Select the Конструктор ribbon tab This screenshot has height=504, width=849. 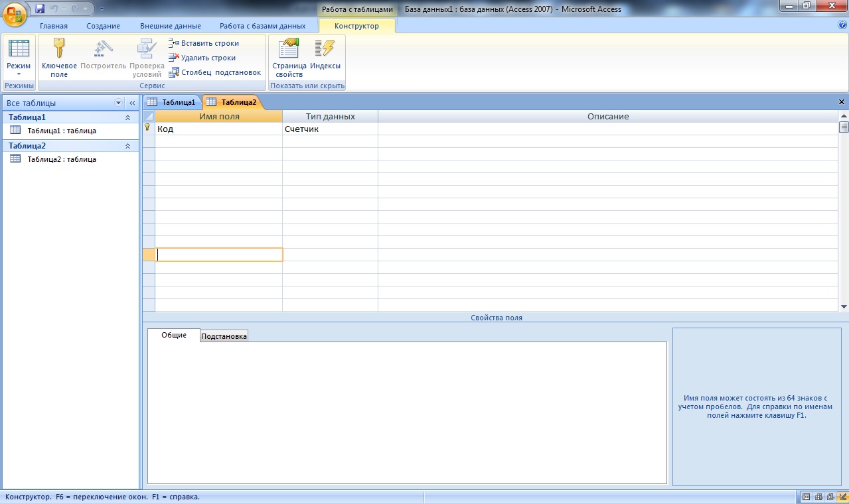pyautogui.click(x=357, y=26)
